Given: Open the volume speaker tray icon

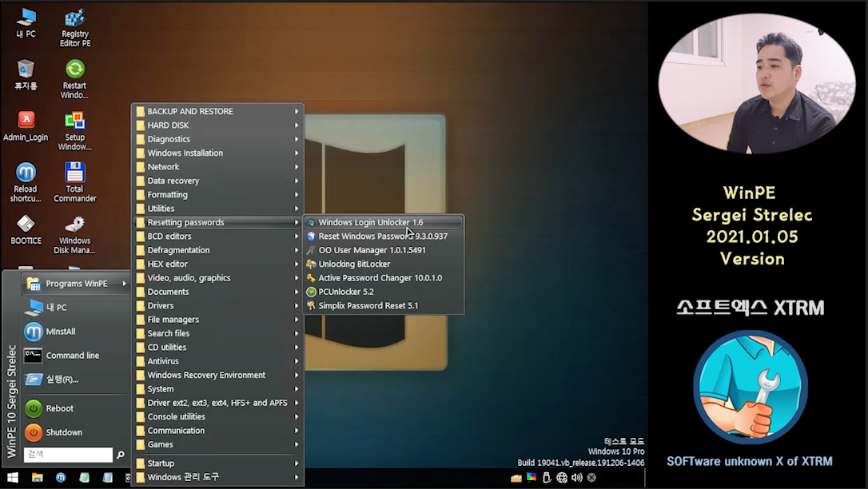Looking at the screenshot, I should pos(577,477).
